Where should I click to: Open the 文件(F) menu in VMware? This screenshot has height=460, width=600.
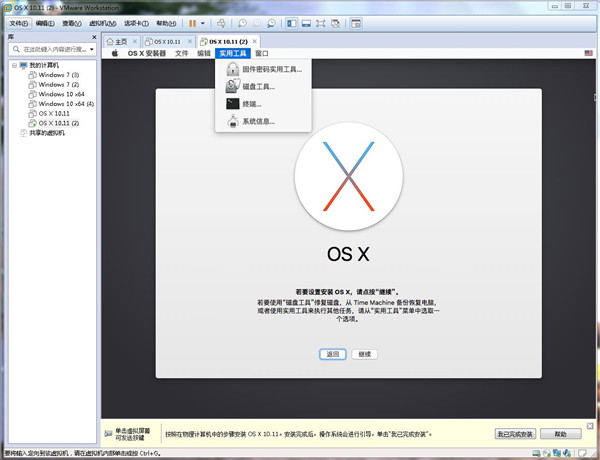point(19,24)
